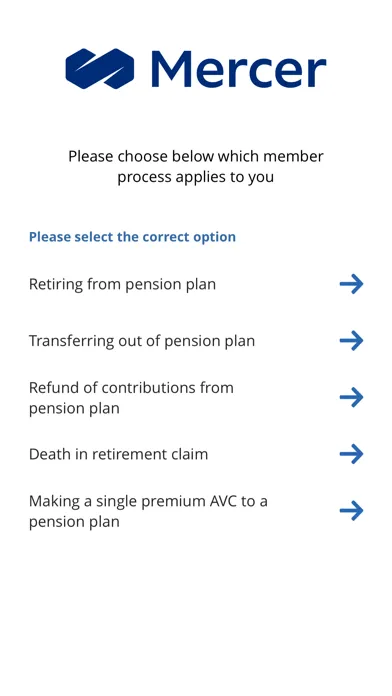Click the word 'Transferring' in second option
Image resolution: width=392 pixels, height=696 pixels.
click(71, 341)
